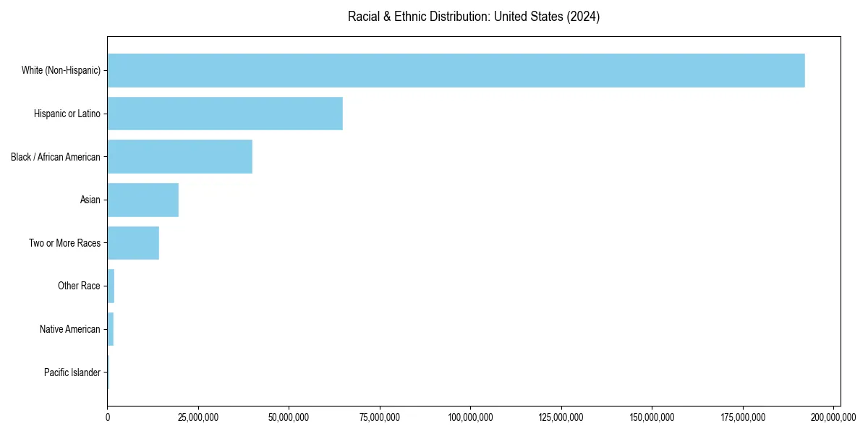The height and width of the screenshot is (434, 868).
Task: Click the "Asian" axis label
Action: pos(90,200)
